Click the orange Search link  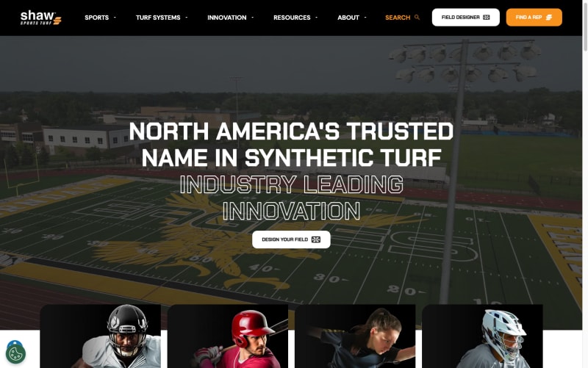[398, 18]
